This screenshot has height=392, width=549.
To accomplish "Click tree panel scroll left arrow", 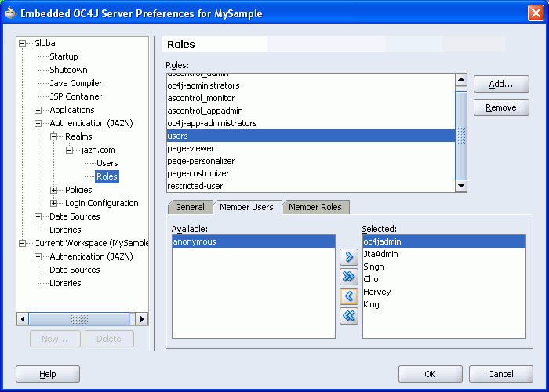I will click(x=23, y=319).
